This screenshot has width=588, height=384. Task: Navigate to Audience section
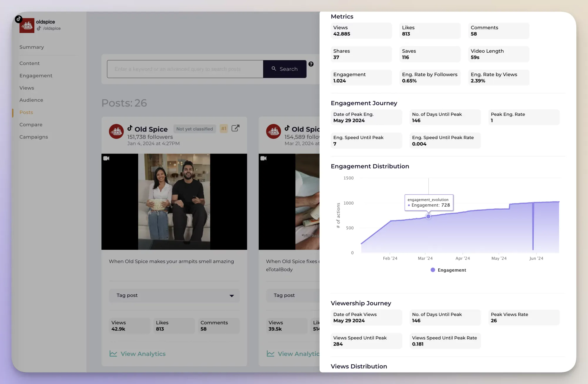31,100
